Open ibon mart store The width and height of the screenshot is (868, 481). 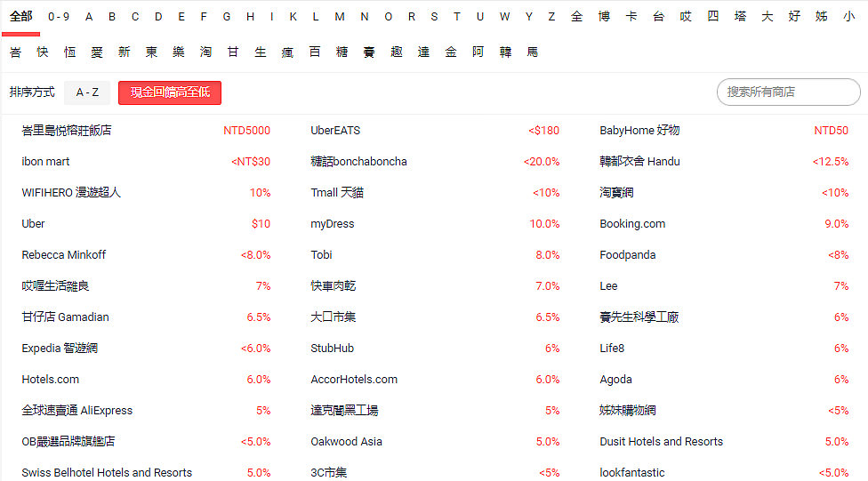[45, 162]
